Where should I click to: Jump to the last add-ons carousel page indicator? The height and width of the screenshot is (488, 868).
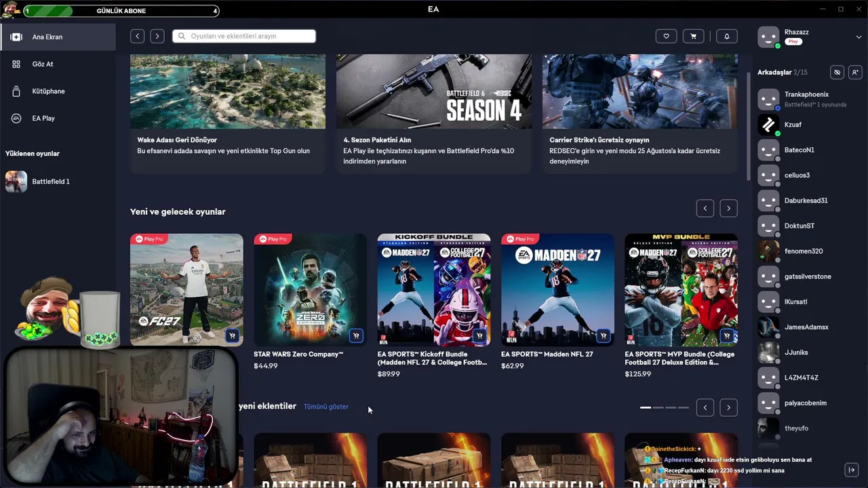coord(684,407)
